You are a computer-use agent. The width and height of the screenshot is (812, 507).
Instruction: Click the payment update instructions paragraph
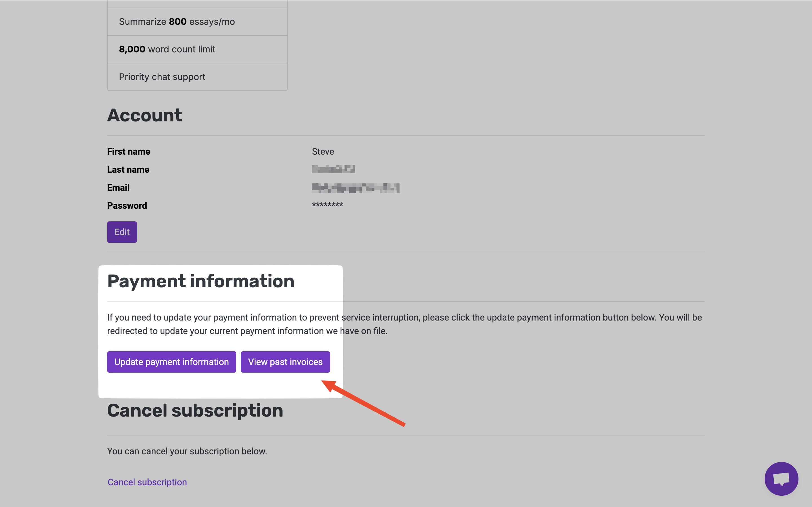[404, 324]
